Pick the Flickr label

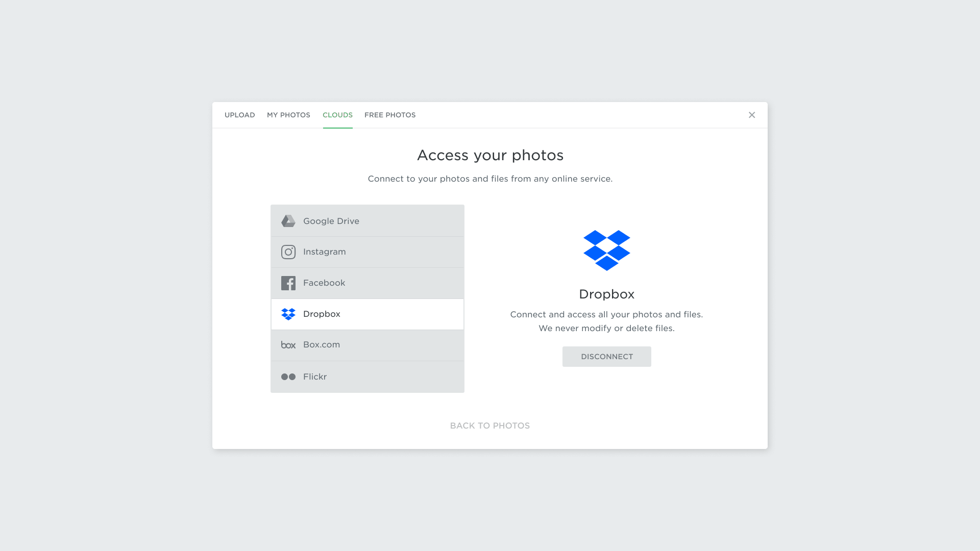tap(315, 377)
